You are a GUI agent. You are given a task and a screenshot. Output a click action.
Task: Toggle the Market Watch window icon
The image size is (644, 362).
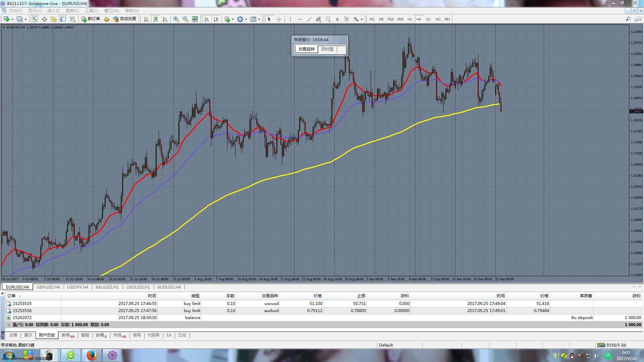[x=35, y=19]
